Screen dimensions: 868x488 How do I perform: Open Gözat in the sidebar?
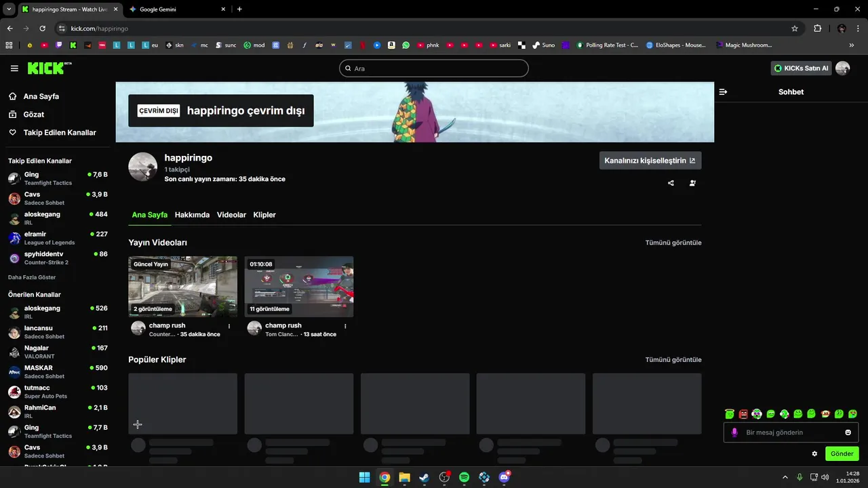pyautogui.click(x=34, y=115)
